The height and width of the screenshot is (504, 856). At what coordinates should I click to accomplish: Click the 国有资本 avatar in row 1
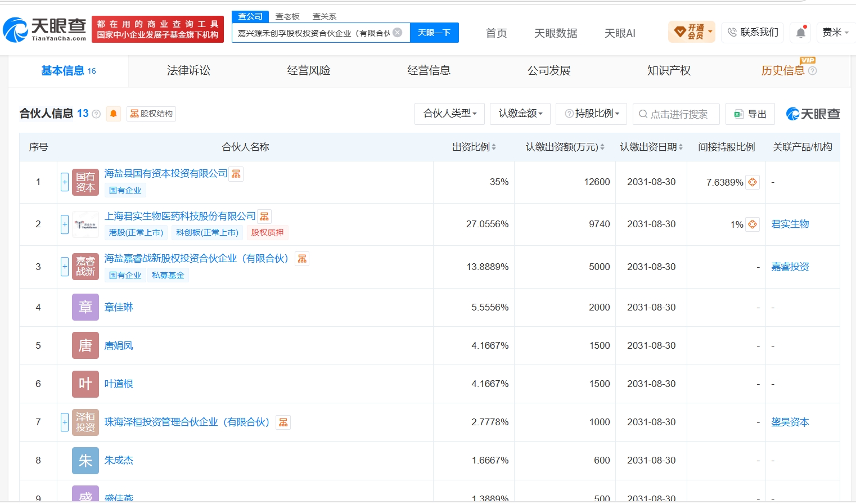pos(85,182)
